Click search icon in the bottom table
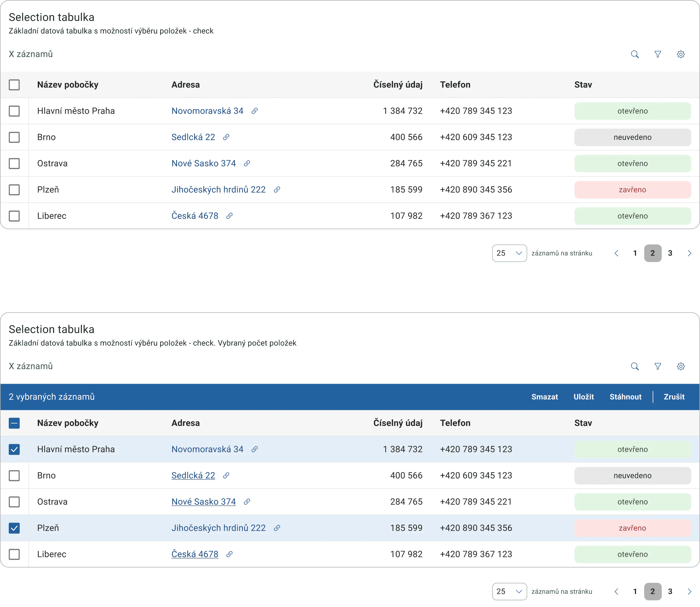The height and width of the screenshot is (607, 700). pos(635,366)
